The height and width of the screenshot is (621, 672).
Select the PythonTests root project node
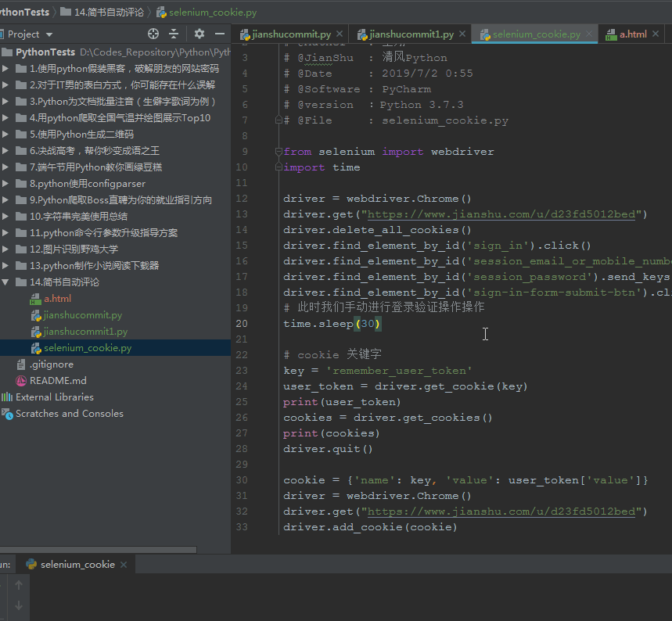[x=45, y=52]
